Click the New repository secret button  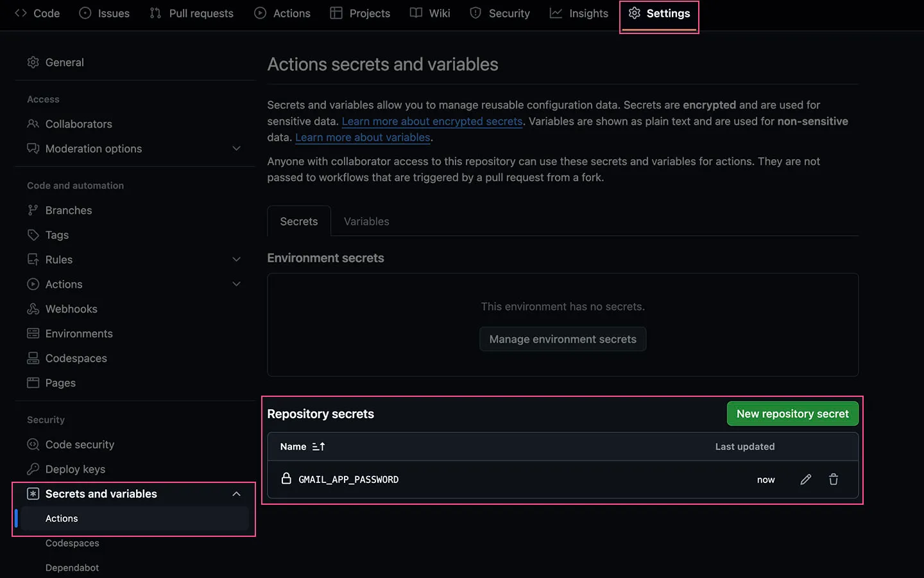tap(792, 414)
